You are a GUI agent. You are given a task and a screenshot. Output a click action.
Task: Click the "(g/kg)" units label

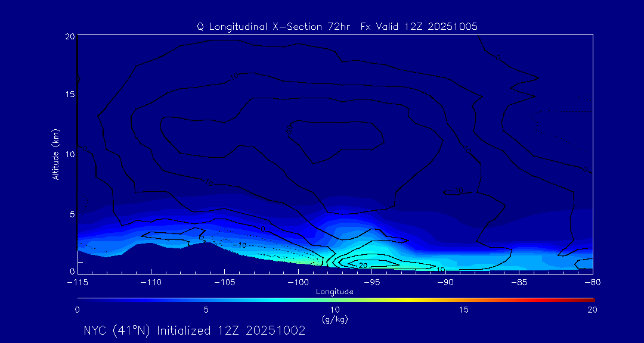[x=335, y=319]
